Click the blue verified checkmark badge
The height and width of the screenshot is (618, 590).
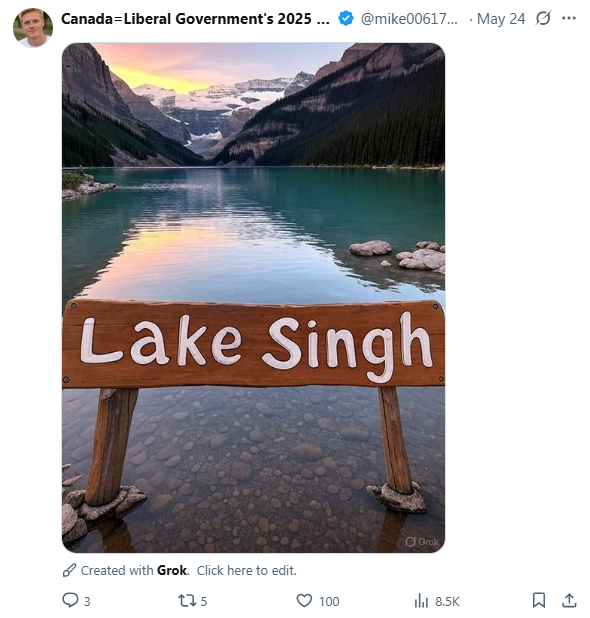coord(346,19)
